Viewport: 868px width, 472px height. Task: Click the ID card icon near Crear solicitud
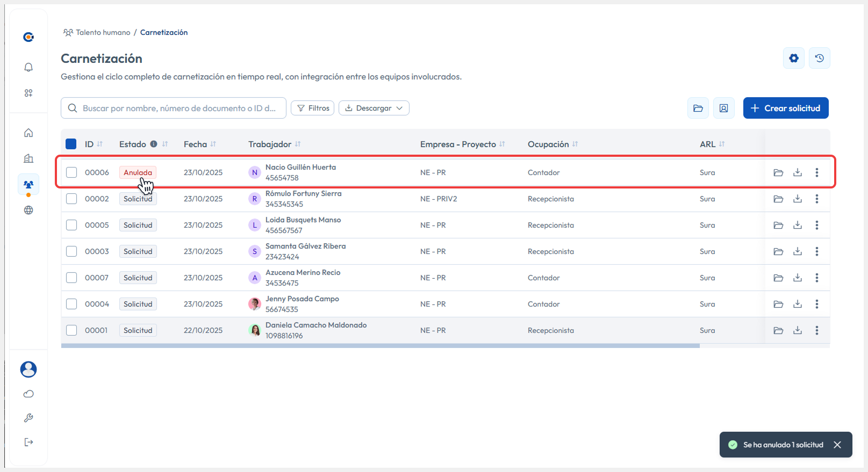coord(723,108)
